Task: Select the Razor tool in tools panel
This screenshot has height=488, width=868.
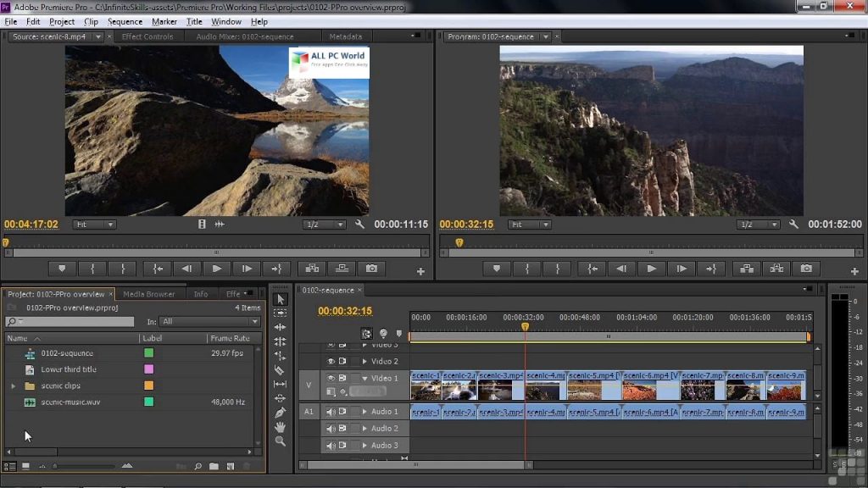Action: [281, 370]
